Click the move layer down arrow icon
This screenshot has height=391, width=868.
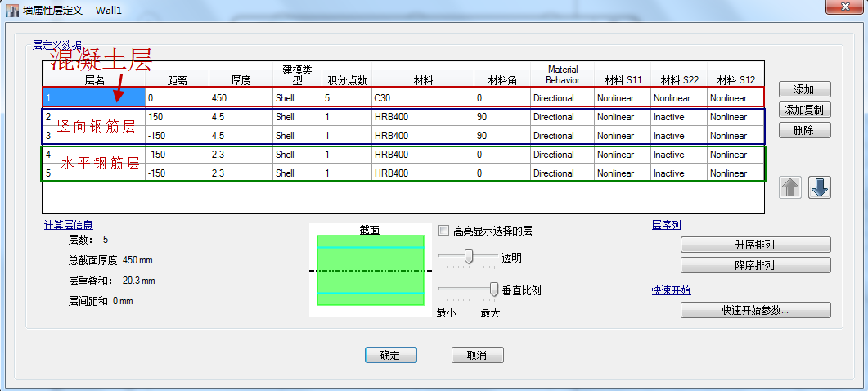(x=820, y=187)
